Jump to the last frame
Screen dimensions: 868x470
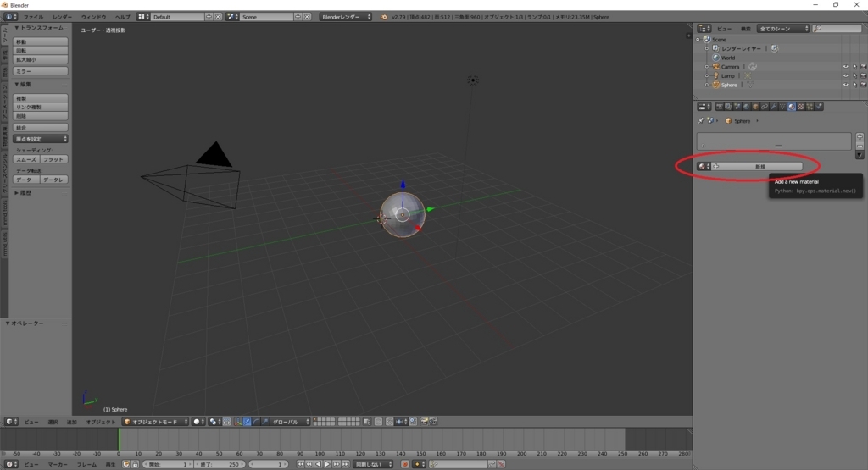pos(346,464)
